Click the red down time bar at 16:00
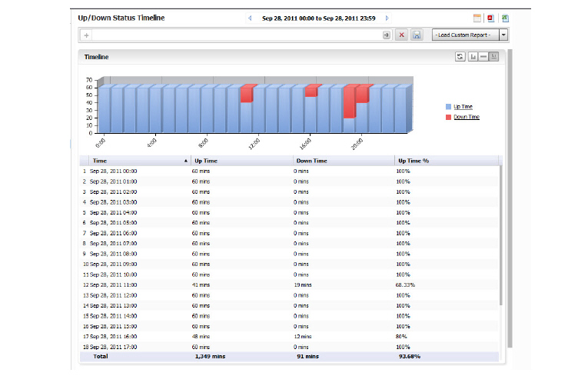 311,92
